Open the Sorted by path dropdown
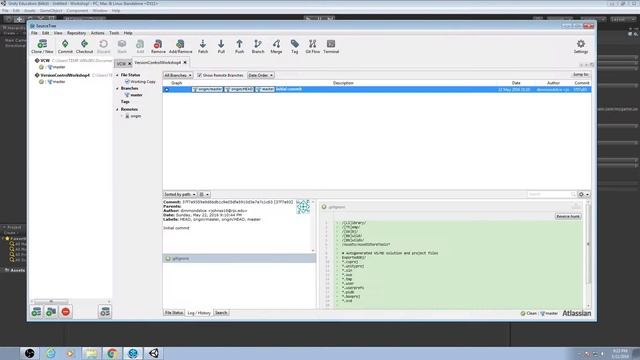This screenshot has height=360, width=640. tap(180, 194)
